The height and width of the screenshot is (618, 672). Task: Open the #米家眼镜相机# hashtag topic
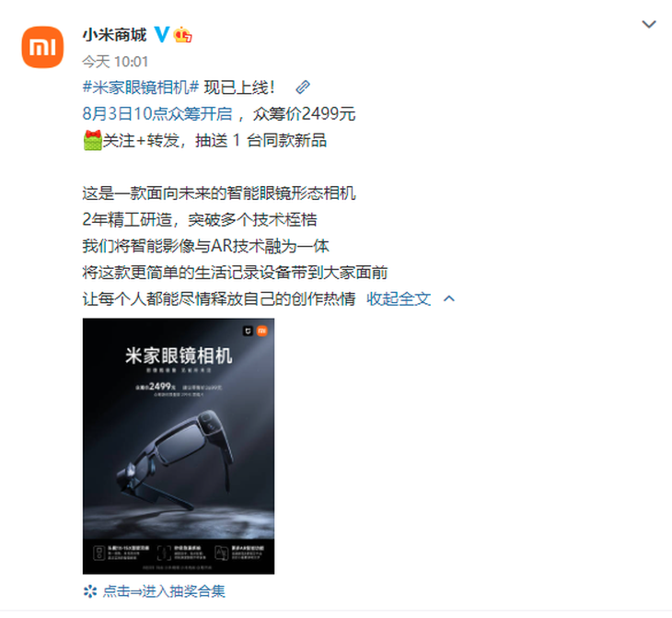(x=141, y=87)
